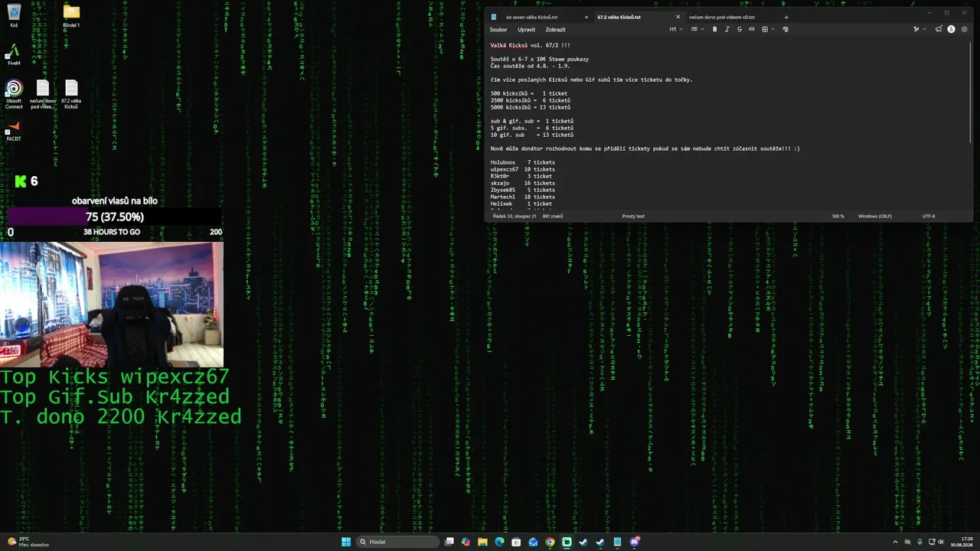Open the 100 % zoom level control
The image size is (980, 551).
[x=838, y=217]
